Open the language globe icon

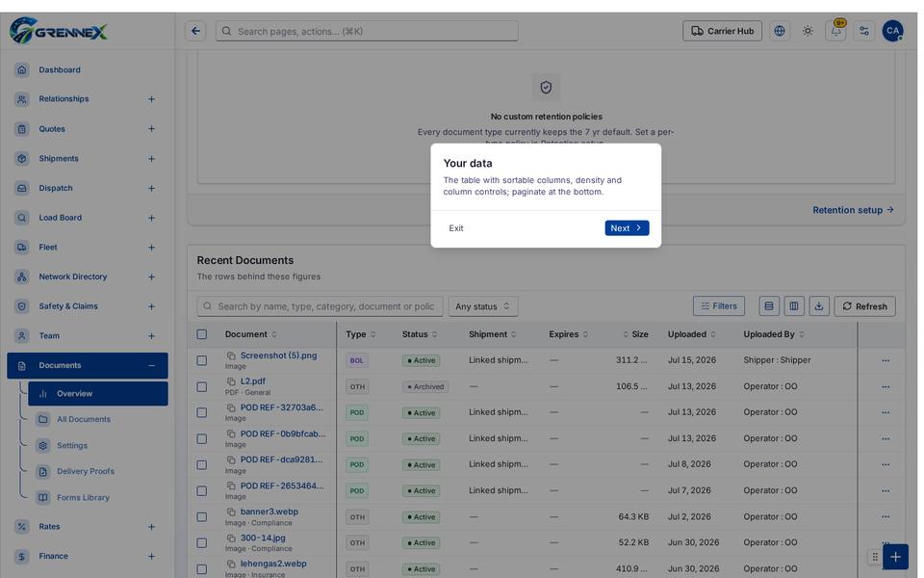coord(779,31)
